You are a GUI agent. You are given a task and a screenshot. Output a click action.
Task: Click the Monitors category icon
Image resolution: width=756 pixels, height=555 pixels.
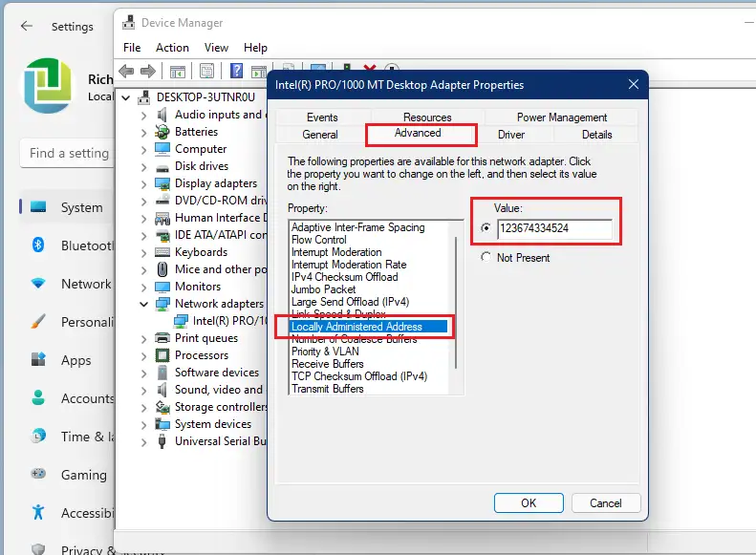tap(162, 287)
